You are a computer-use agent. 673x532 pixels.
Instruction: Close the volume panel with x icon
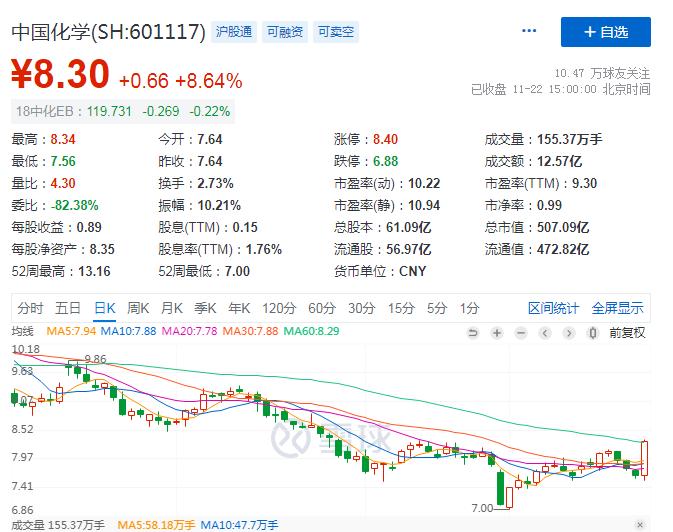(640, 525)
